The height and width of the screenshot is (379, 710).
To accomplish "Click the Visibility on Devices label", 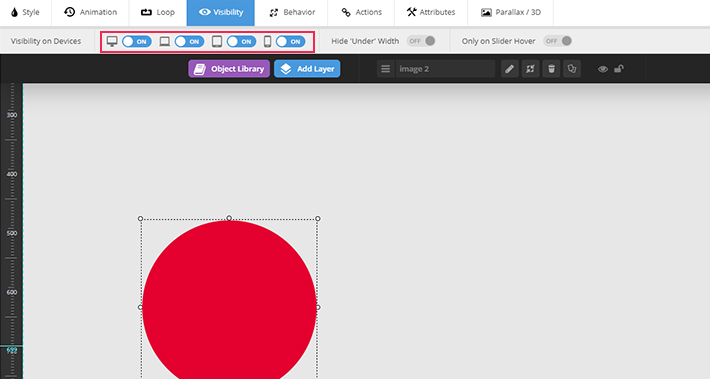I will point(46,41).
